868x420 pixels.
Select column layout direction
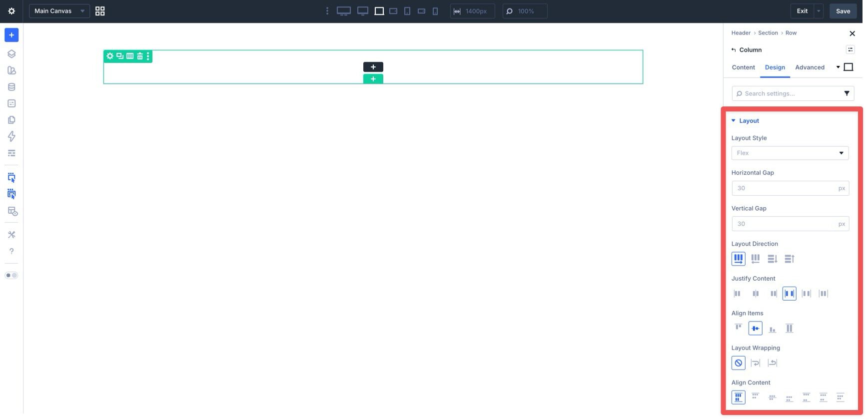pyautogui.click(x=773, y=259)
